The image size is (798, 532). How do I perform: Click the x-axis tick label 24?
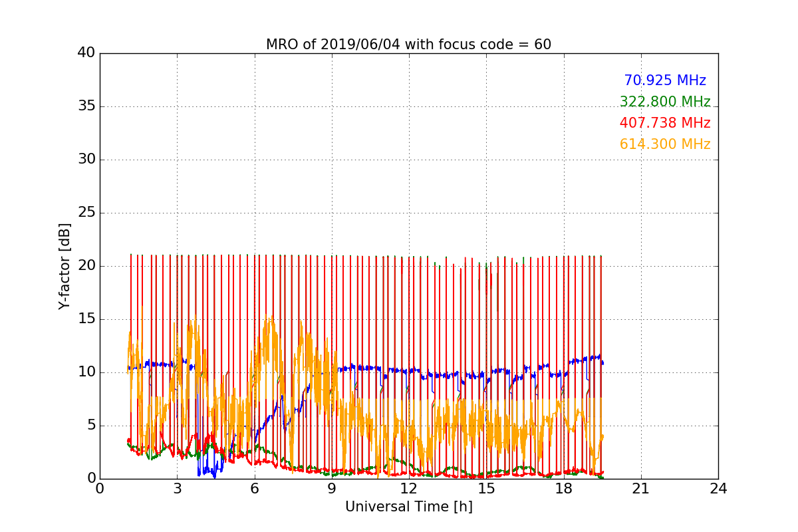(718, 489)
